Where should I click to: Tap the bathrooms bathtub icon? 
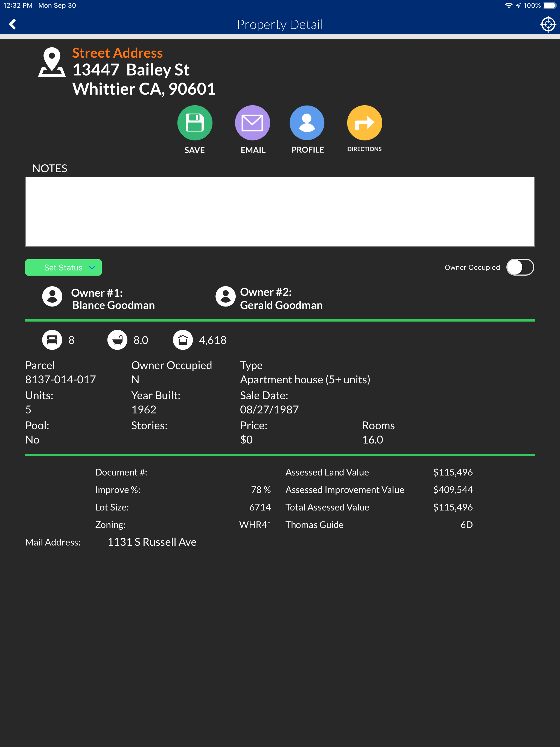tap(117, 340)
